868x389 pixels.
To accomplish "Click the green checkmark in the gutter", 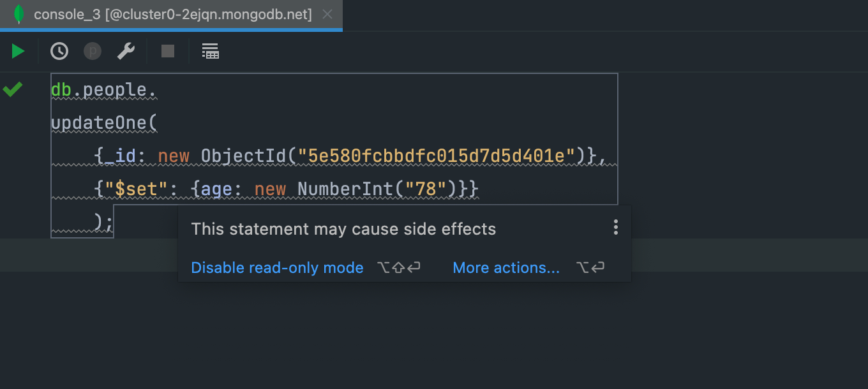I will pyautogui.click(x=12, y=89).
